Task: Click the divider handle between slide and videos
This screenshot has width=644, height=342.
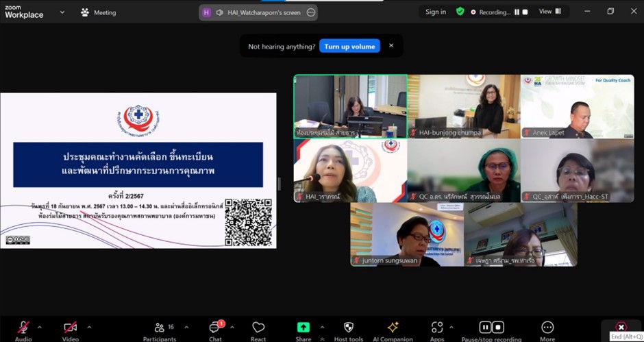Action: (280, 184)
